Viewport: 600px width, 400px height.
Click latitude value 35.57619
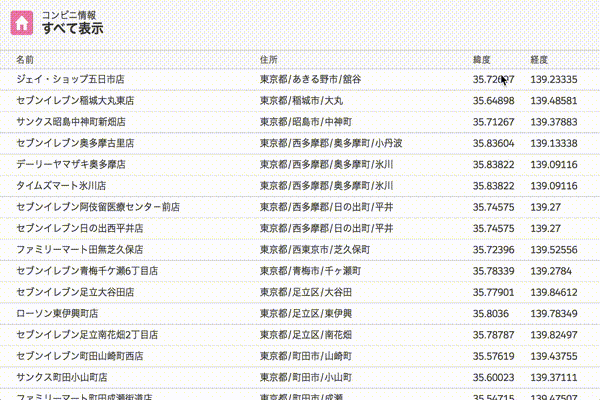pos(494,356)
